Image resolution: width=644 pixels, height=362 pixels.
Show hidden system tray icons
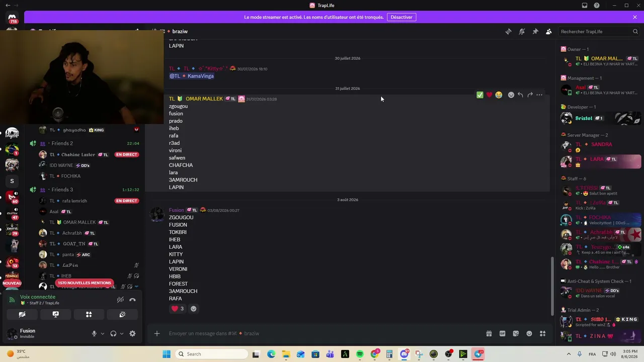pyautogui.click(x=569, y=354)
